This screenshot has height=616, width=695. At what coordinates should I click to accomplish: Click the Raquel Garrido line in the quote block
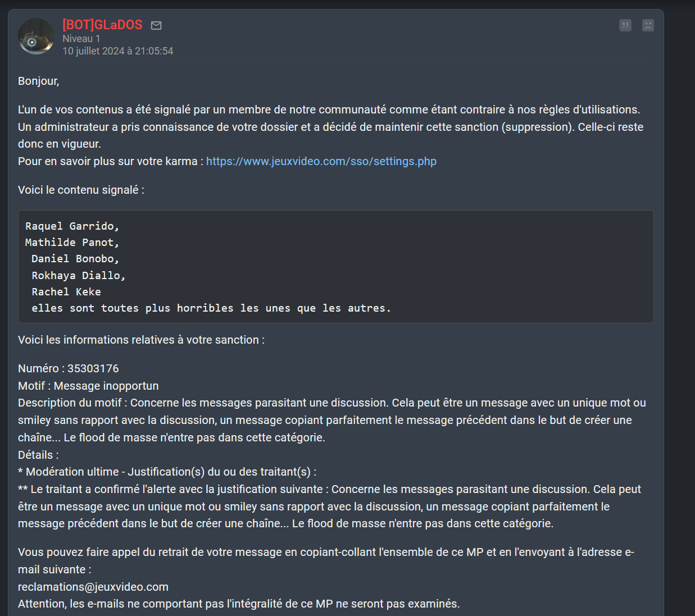[x=72, y=226]
